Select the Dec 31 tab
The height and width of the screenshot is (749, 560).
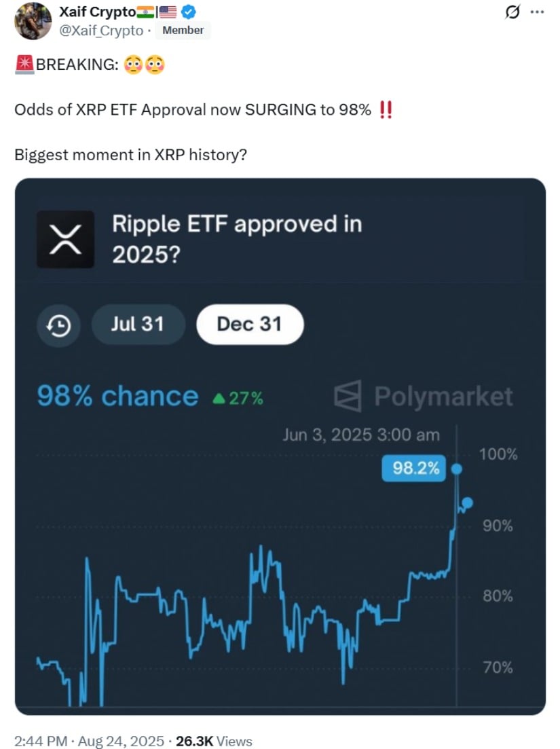[250, 325]
